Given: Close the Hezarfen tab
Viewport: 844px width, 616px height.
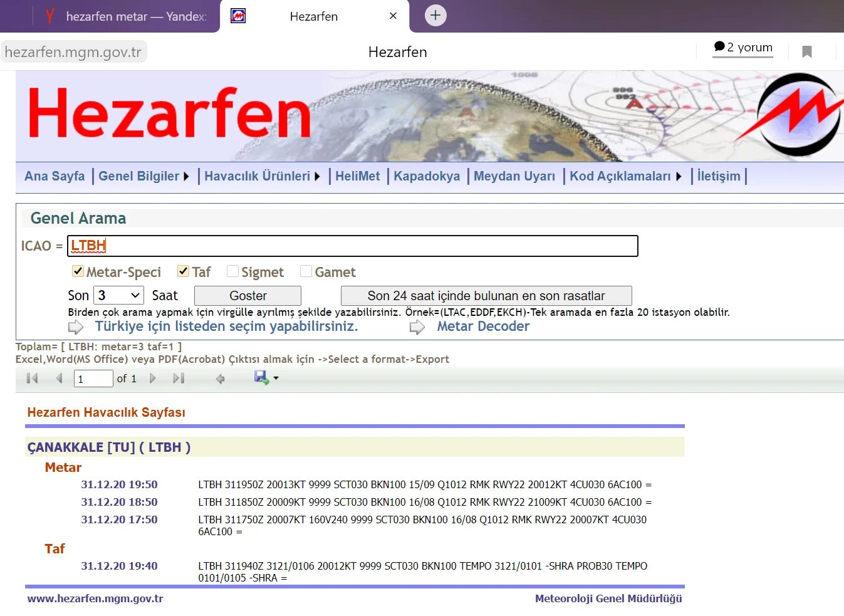Looking at the screenshot, I should [393, 16].
